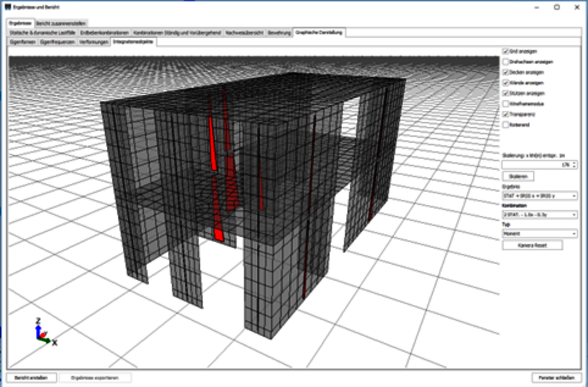Open the Bewehrung tab
Viewport: 588px width, 387px height.
point(279,33)
